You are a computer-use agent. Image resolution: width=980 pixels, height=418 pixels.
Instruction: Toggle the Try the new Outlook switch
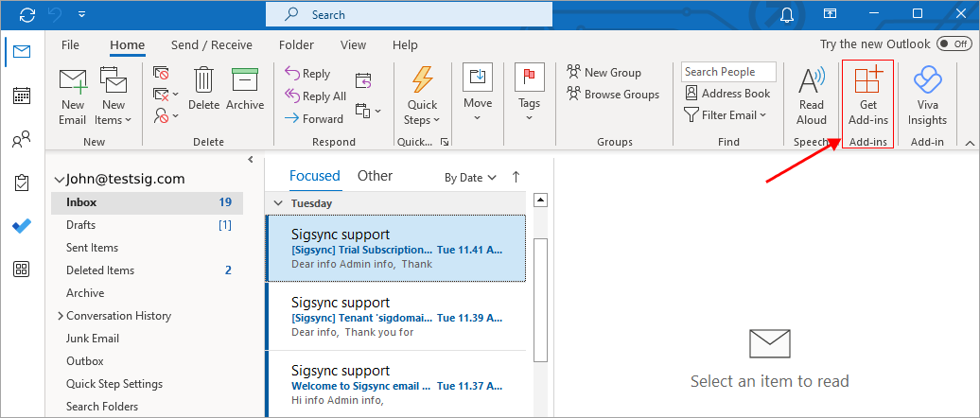tap(952, 44)
